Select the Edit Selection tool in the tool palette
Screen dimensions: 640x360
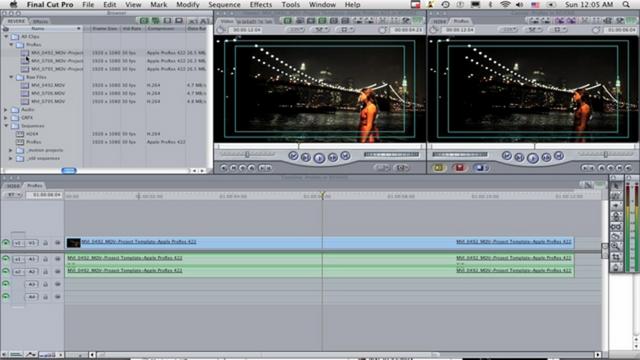[616, 196]
